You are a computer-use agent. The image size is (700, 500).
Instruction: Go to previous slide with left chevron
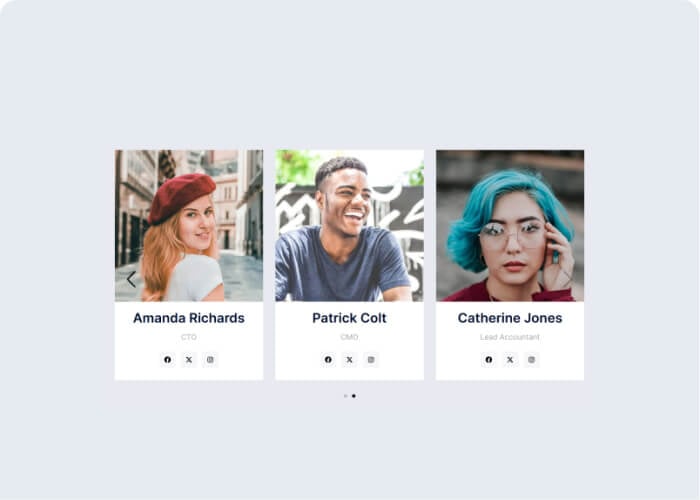pos(131,279)
